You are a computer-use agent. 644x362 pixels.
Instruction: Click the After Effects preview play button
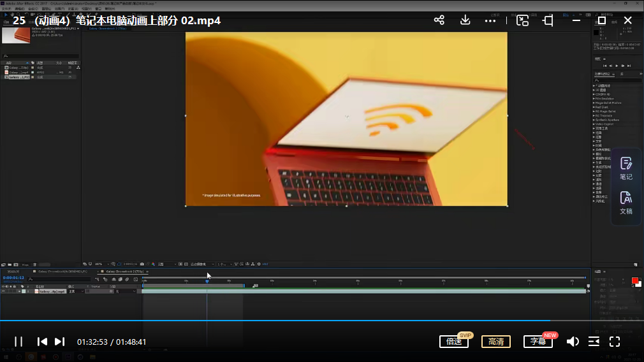617,66
